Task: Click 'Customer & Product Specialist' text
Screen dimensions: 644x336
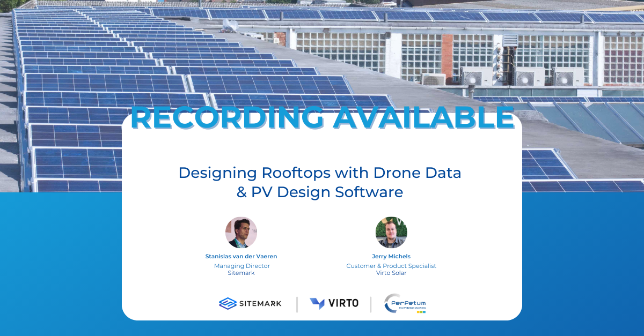Action: pyautogui.click(x=391, y=266)
